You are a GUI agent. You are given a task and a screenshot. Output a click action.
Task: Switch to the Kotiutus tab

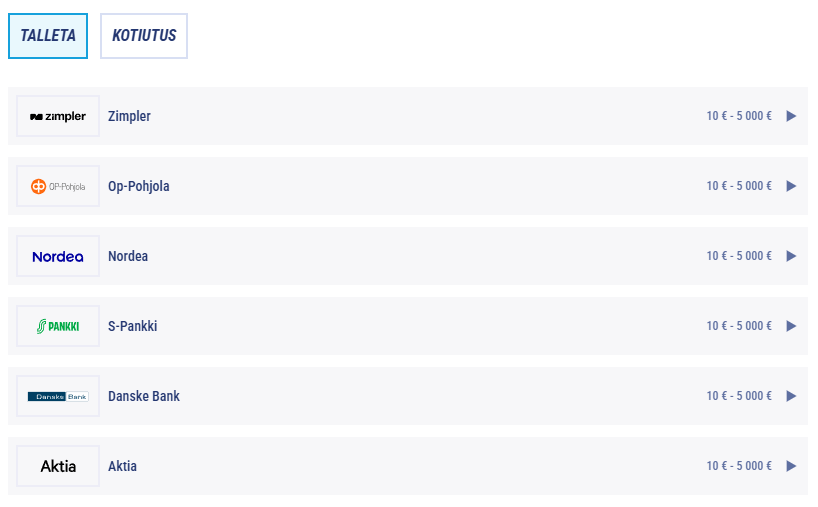144,36
